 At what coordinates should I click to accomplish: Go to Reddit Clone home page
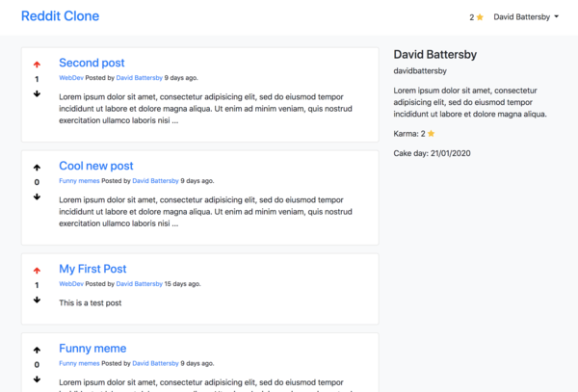[60, 16]
